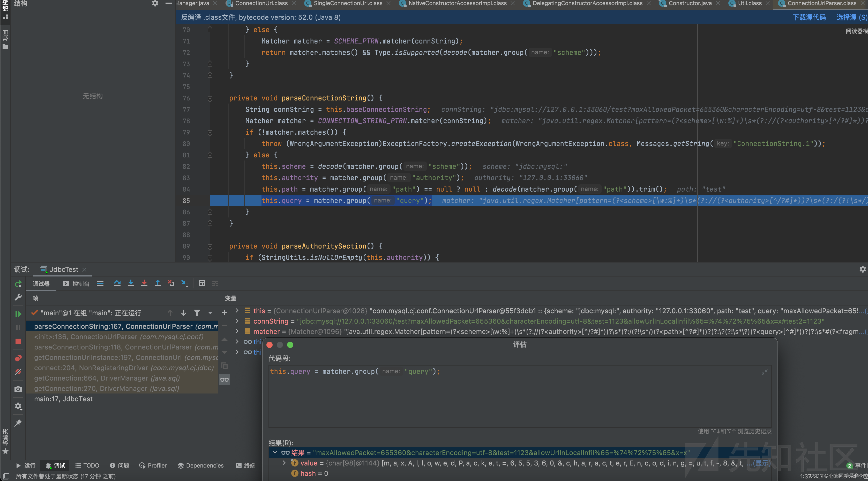
Task: Show execution point icon
Action: pos(100,283)
